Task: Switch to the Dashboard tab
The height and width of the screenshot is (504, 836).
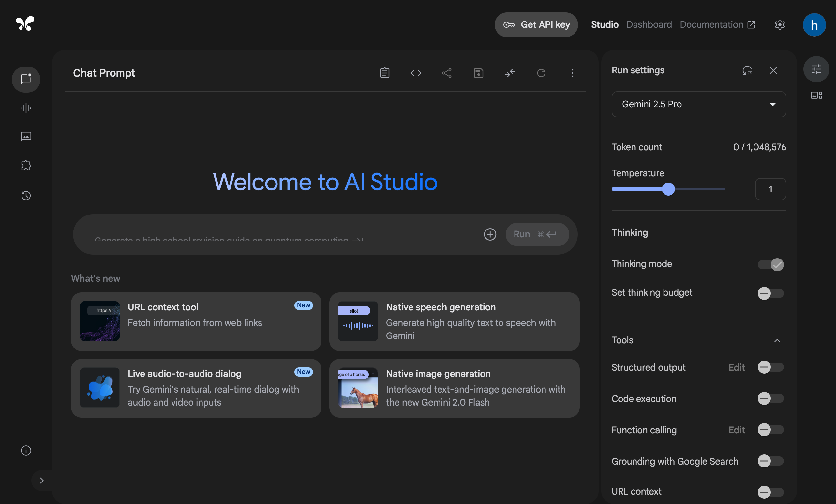Action: [x=649, y=25]
